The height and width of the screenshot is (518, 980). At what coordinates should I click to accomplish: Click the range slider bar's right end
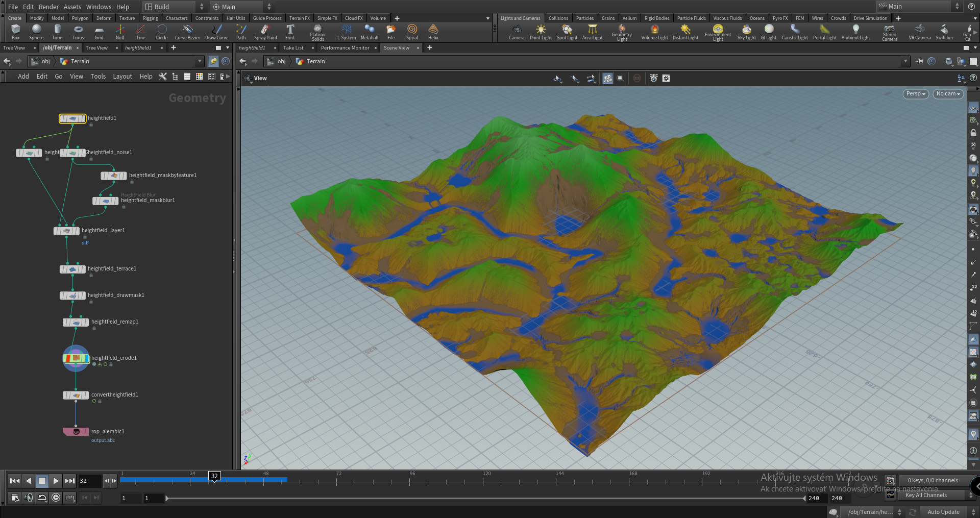click(x=804, y=498)
